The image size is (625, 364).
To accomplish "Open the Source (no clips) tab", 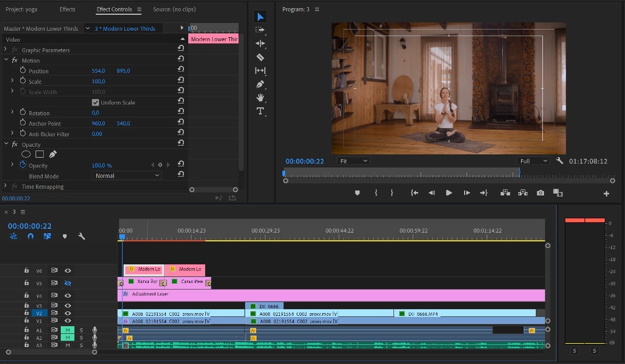I will pyautogui.click(x=174, y=9).
